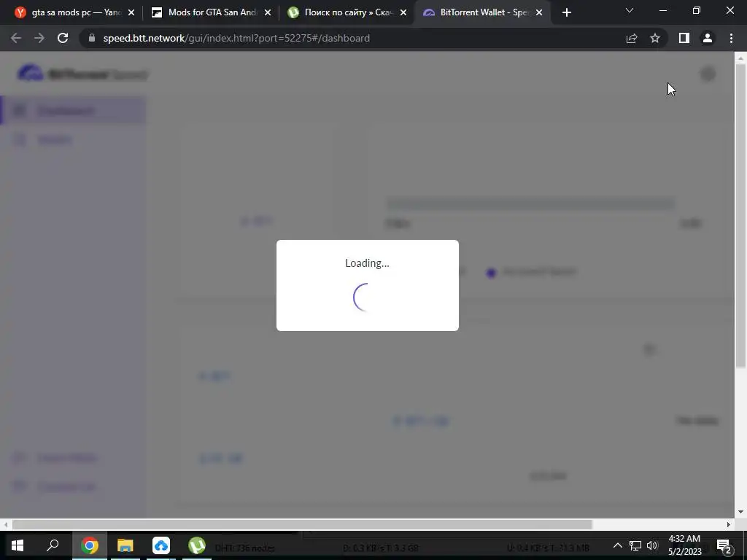Open File Explorer from the taskbar
The image size is (747, 560).
click(x=125, y=545)
